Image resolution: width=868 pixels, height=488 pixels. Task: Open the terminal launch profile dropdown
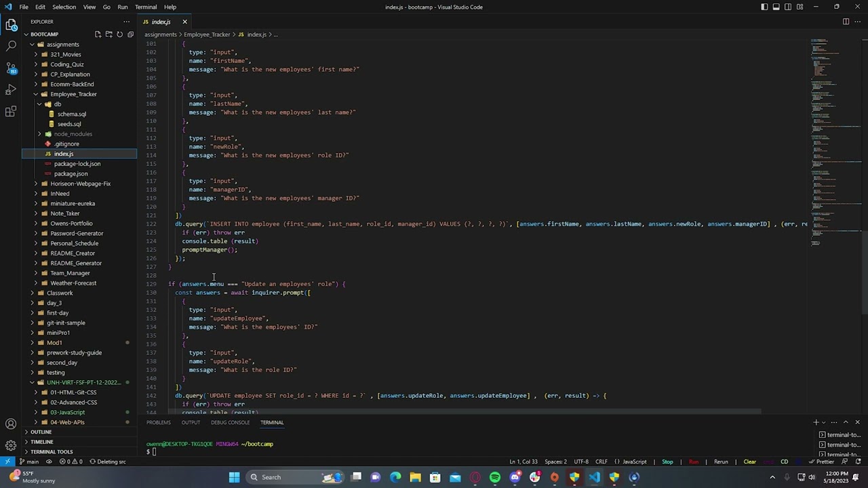(x=824, y=422)
